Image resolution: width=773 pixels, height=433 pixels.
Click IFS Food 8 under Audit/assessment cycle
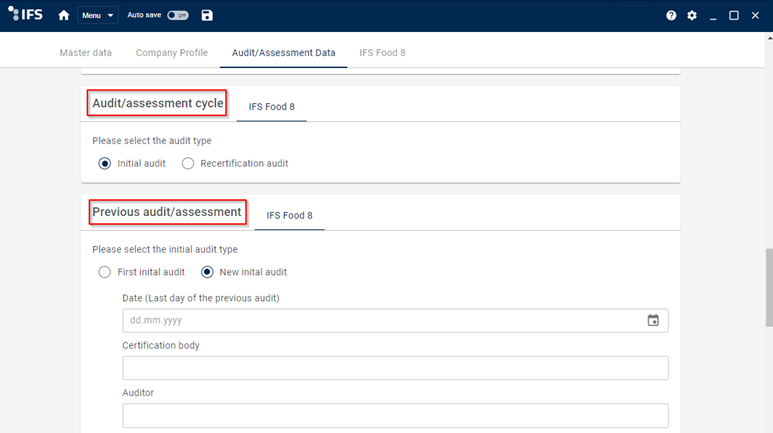(271, 107)
